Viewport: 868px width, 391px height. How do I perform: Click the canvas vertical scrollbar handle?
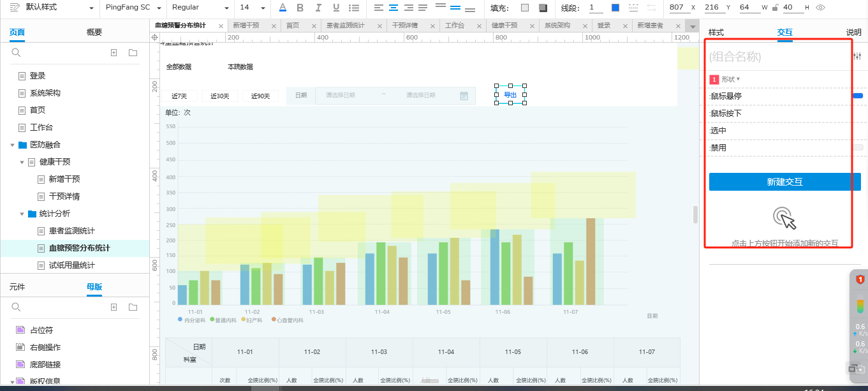(695, 214)
